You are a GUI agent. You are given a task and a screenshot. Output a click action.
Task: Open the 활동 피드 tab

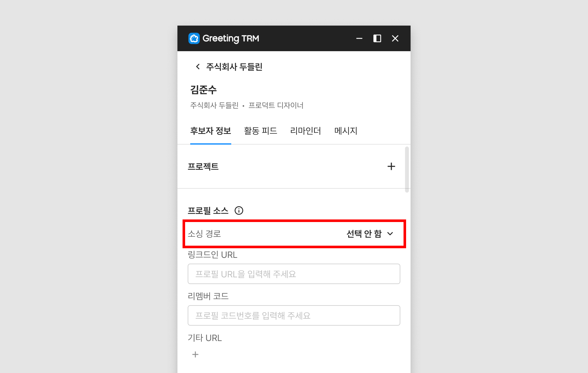click(261, 131)
